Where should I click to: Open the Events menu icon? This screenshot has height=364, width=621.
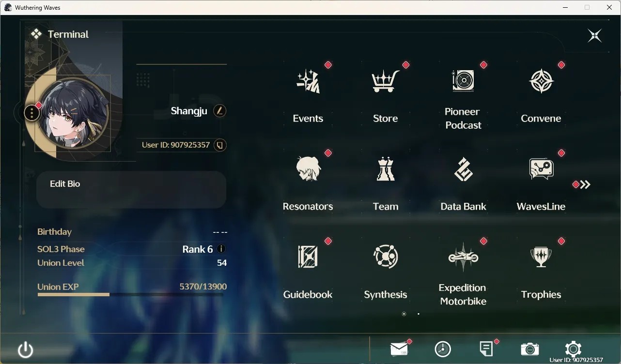(308, 81)
